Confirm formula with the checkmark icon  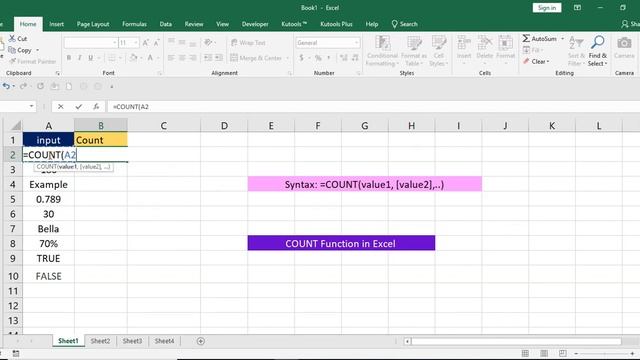click(x=78, y=107)
